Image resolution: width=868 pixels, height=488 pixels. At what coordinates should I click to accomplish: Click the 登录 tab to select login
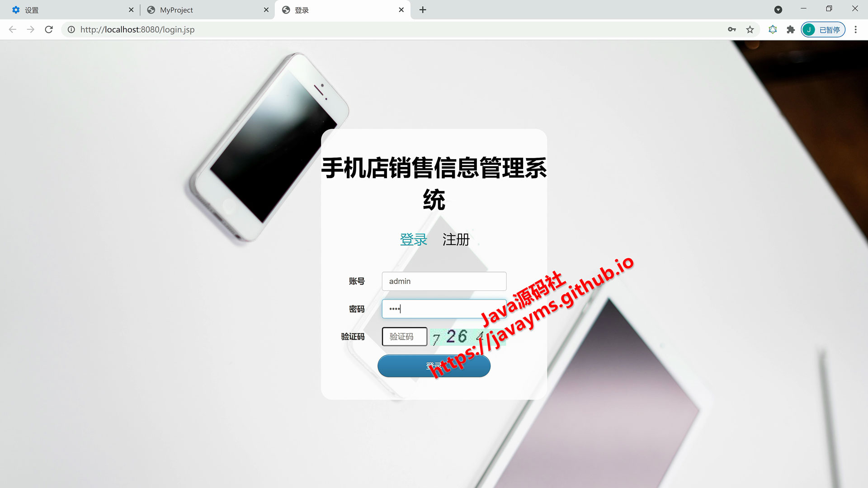point(413,239)
